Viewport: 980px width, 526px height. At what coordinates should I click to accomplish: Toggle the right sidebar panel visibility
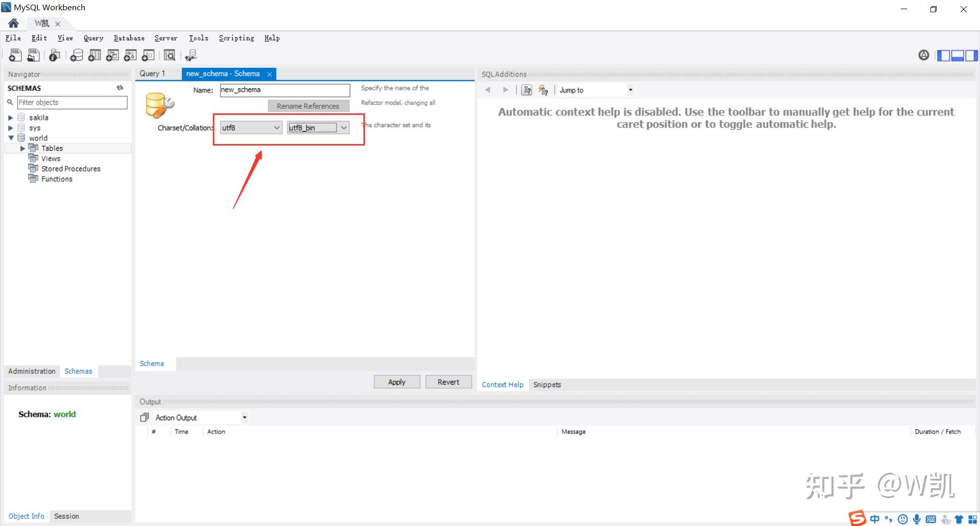[971, 55]
